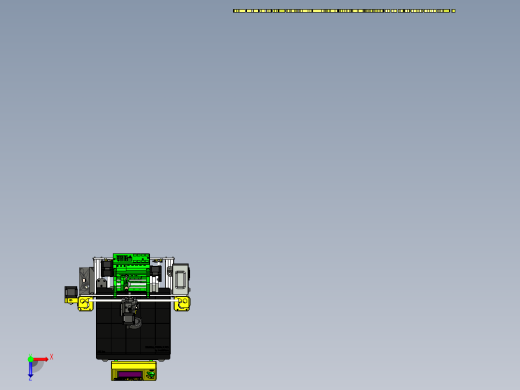Screen dimensions: 520x390
Task: Click the green Y axis dot on triad
Action: 30,359
